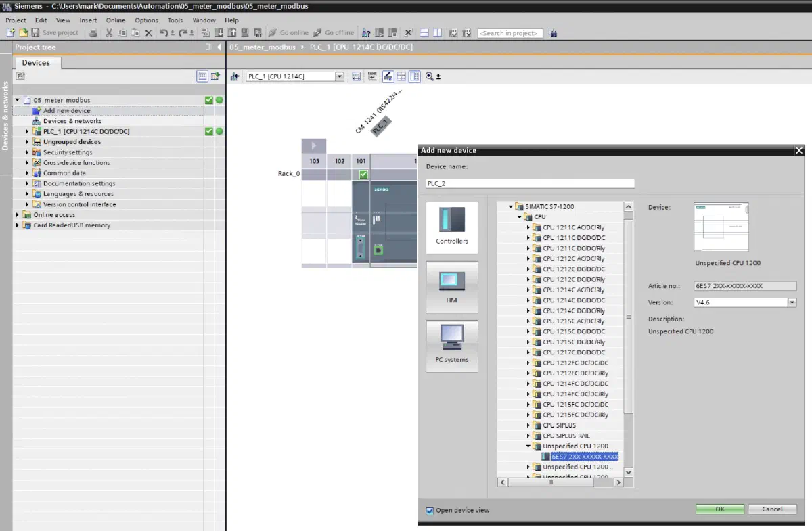Collapse the SIMATIC S7-1200 folder
Viewport: 812px width, 531px height.
[512, 206]
